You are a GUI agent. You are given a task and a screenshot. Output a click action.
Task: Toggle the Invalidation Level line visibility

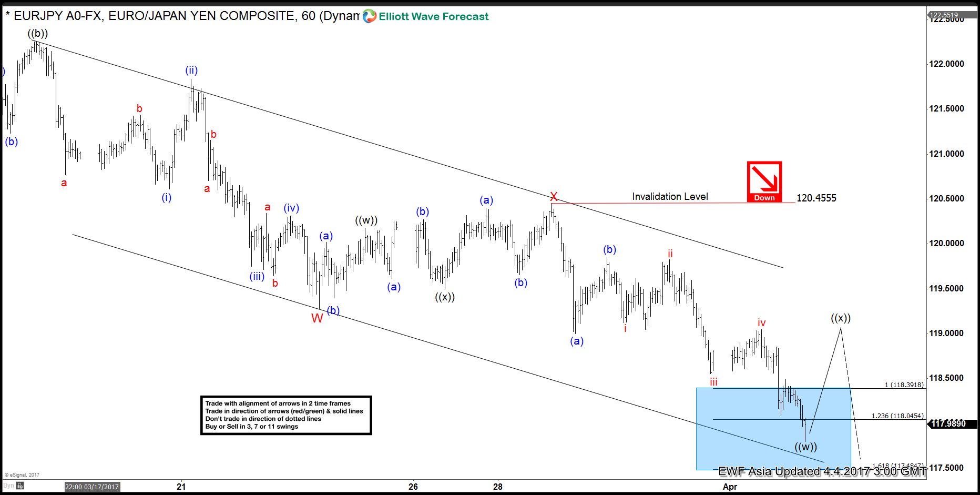(x=670, y=196)
